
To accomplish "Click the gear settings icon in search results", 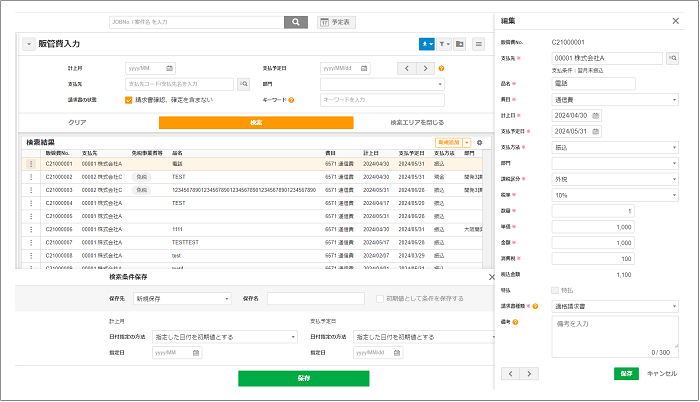I will click(x=479, y=144).
